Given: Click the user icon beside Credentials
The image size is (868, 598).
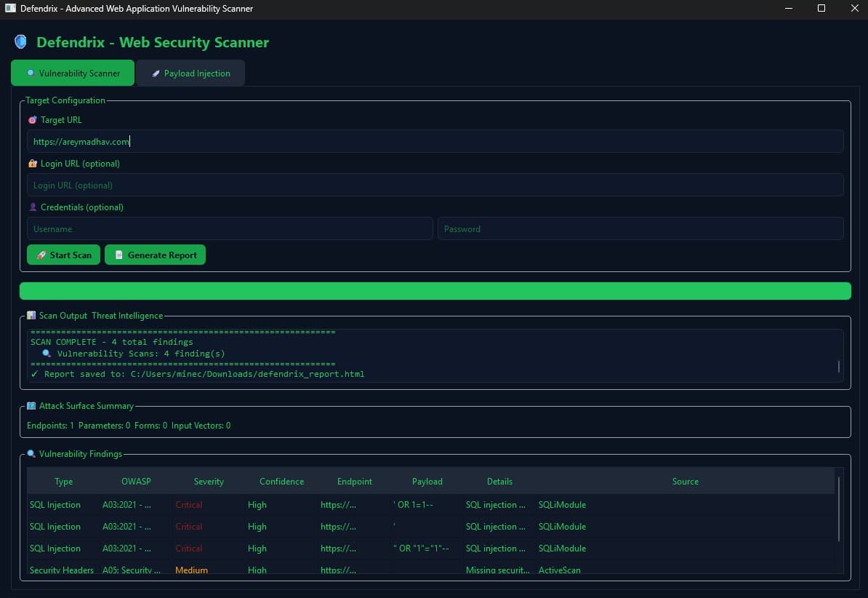Looking at the screenshot, I should click(x=32, y=207).
